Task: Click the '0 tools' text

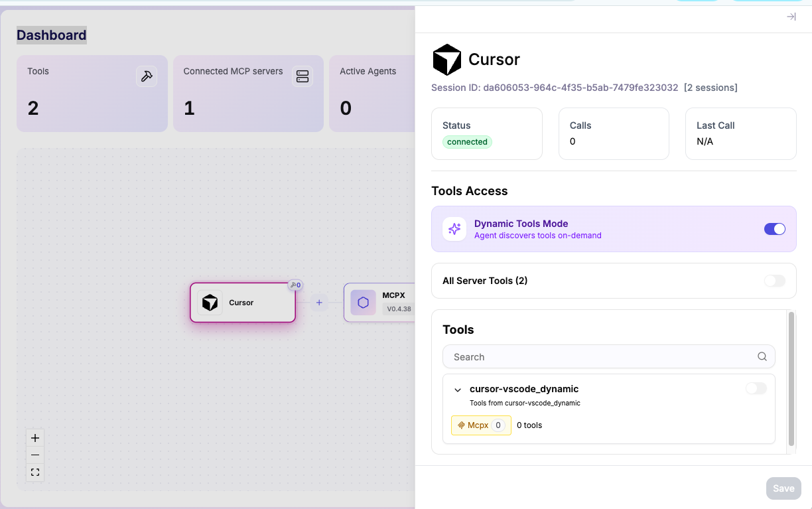Action: tap(529, 425)
